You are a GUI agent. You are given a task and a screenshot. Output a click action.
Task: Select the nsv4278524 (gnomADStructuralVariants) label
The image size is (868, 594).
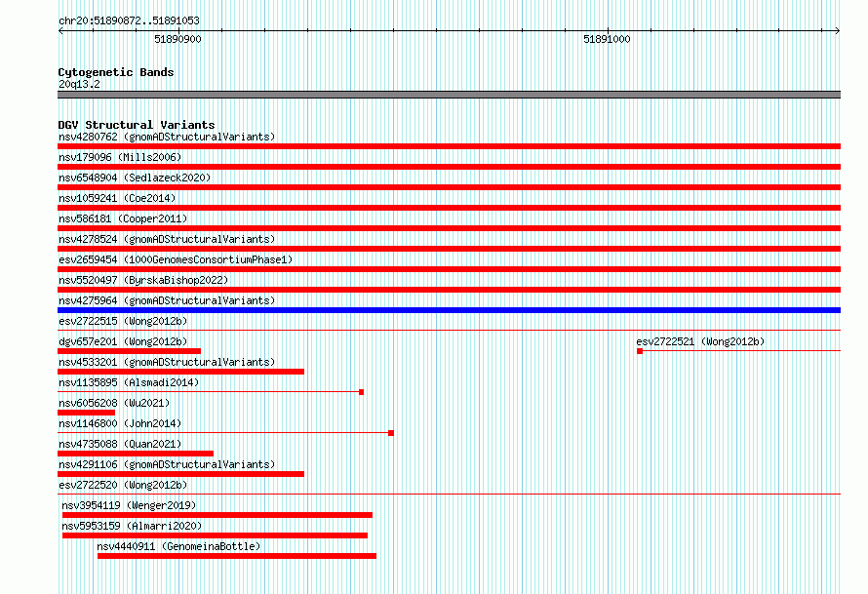point(167,239)
